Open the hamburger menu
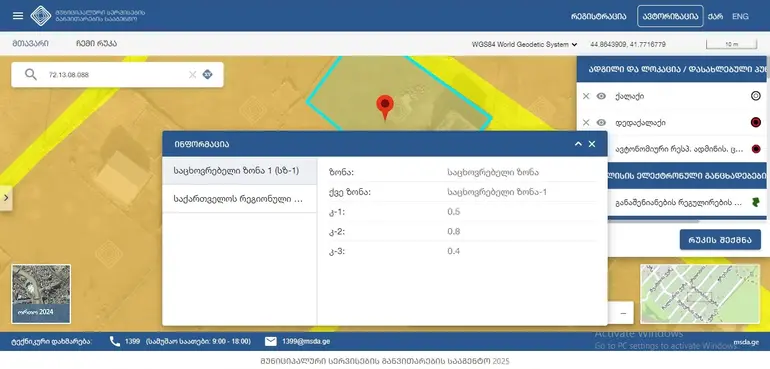This screenshot has width=770, height=369. coord(18,16)
